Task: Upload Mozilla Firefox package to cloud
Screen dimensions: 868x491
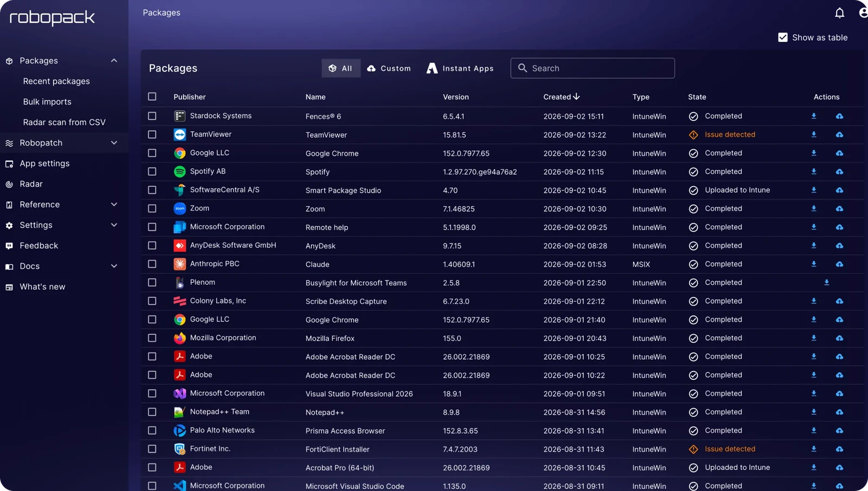Action: coord(839,338)
